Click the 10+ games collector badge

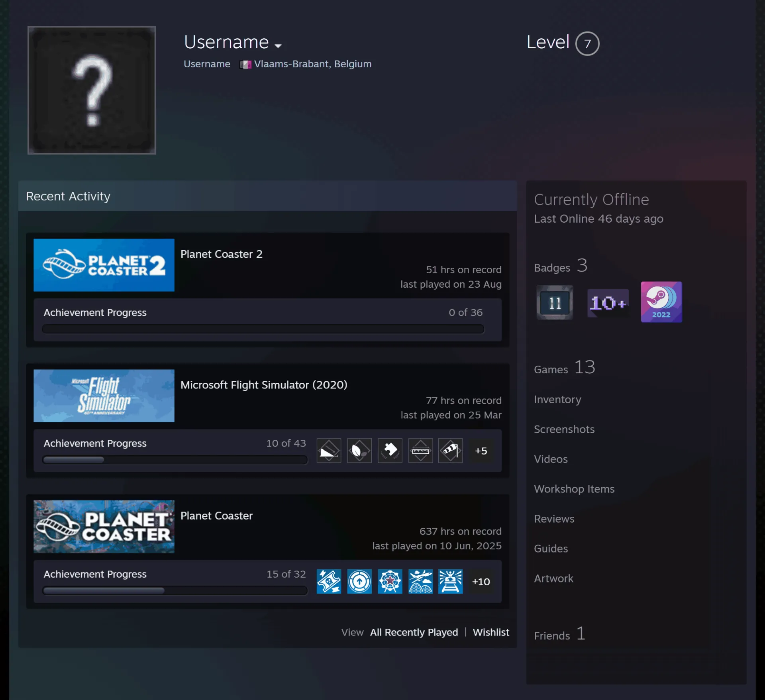pyautogui.click(x=608, y=303)
